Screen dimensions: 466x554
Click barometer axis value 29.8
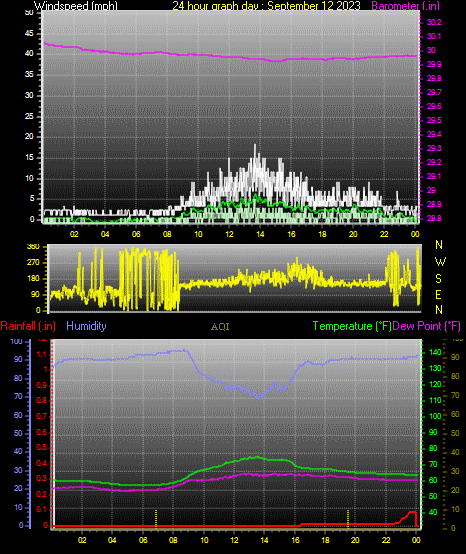(434, 78)
